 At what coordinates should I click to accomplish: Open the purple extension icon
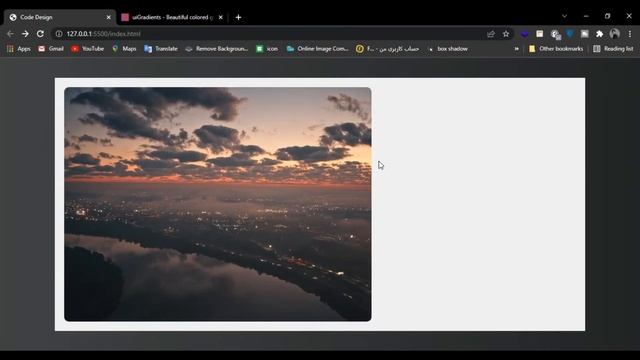click(x=524, y=34)
